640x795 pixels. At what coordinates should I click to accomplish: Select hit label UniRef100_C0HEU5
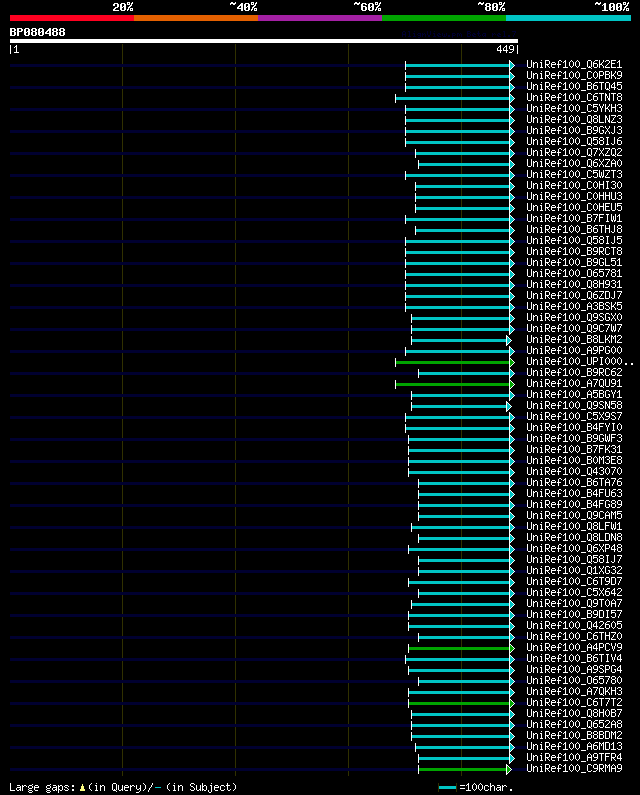[574, 207]
